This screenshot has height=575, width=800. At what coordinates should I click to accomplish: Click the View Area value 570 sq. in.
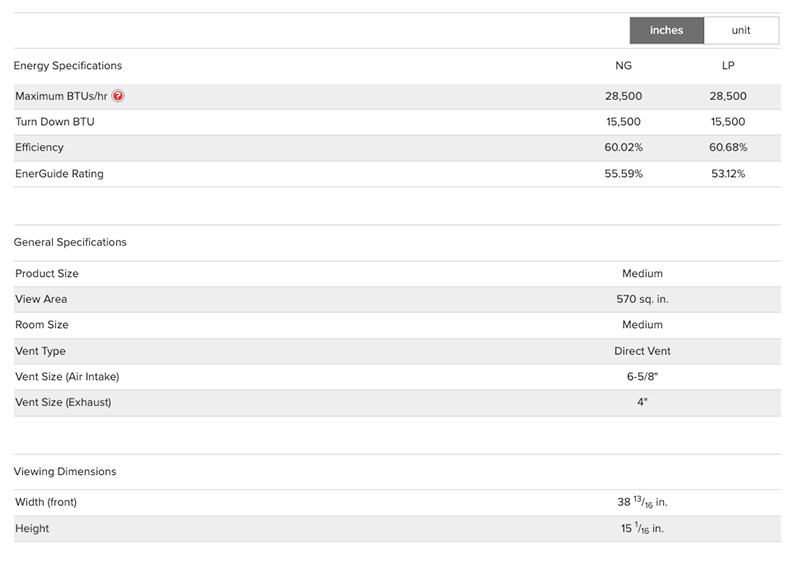(640, 299)
